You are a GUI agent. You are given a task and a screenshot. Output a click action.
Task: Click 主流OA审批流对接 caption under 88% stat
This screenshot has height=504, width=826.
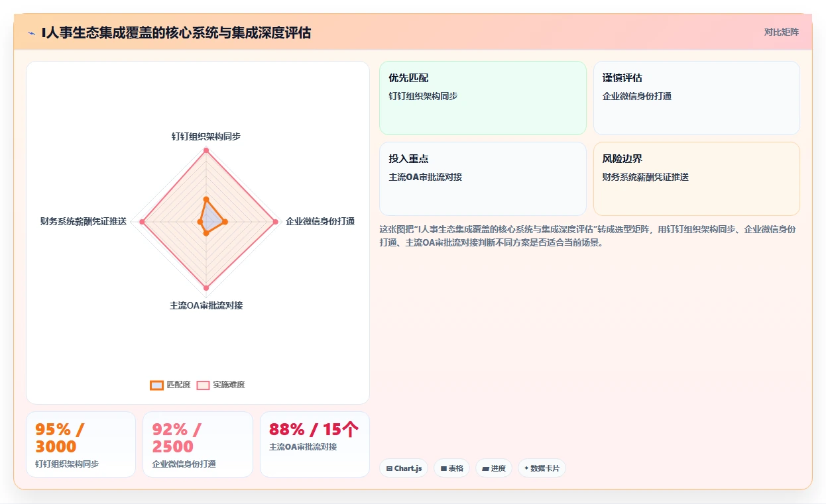[x=303, y=447]
